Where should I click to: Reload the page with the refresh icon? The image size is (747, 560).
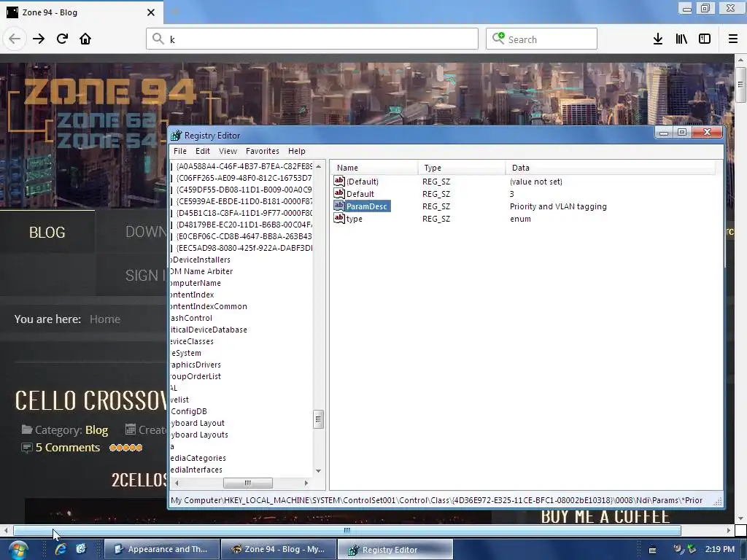[62, 39]
